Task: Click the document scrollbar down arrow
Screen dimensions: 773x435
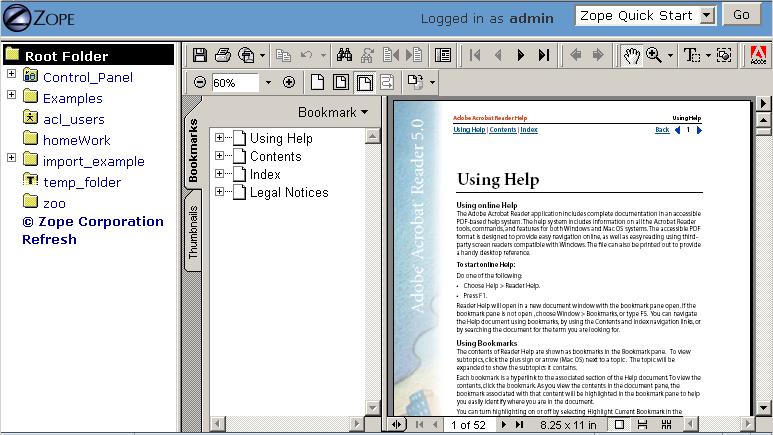Action: point(763,408)
